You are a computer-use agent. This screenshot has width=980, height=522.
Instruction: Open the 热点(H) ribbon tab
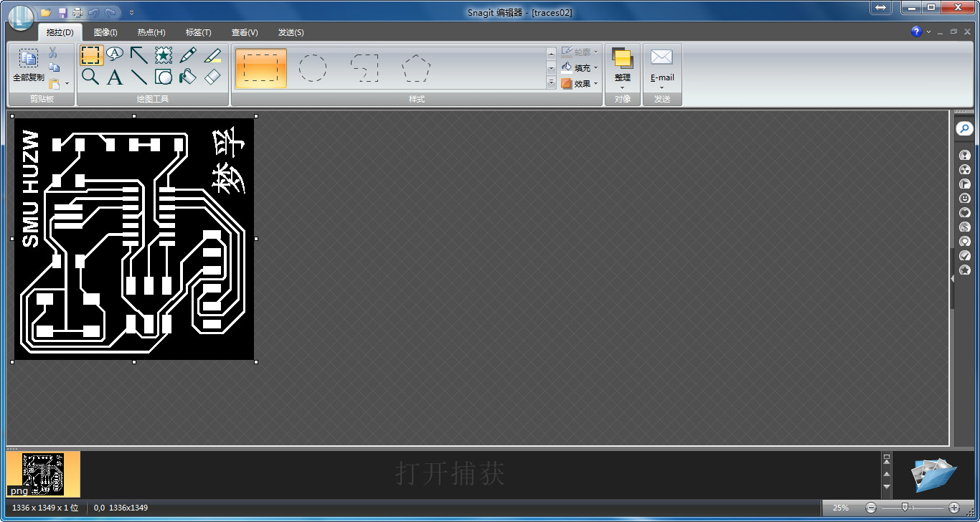pyautogui.click(x=151, y=32)
